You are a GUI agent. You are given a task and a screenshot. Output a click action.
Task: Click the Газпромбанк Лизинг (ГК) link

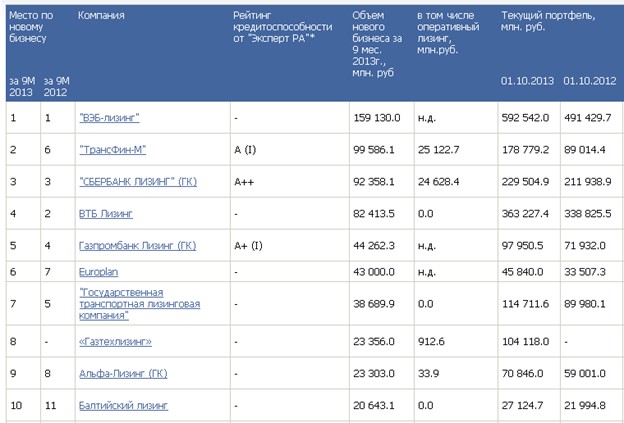pos(138,246)
